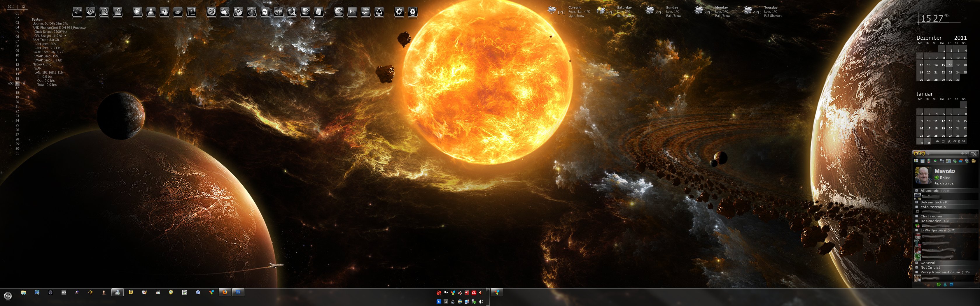Click ICQ bottom bar person icon
The height and width of the screenshot is (306, 980).
945,284
